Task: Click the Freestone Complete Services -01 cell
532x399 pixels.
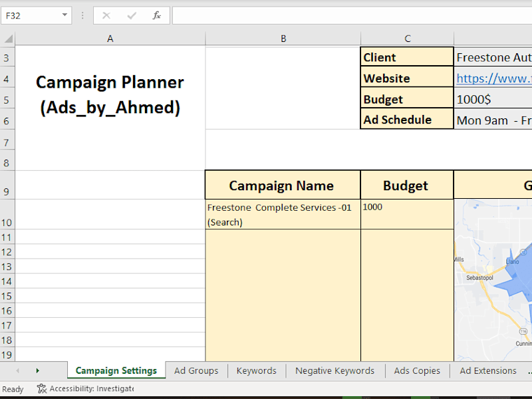Action: 283,214
